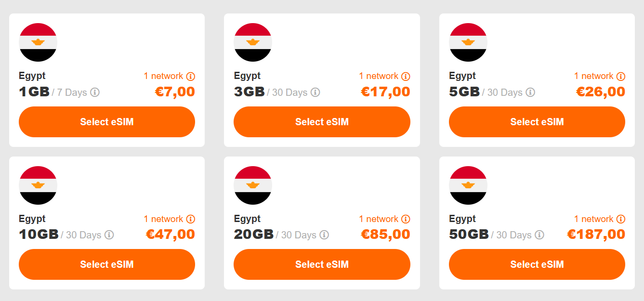Choose Select eSIM on 5GB plan

click(x=537, y=122)
